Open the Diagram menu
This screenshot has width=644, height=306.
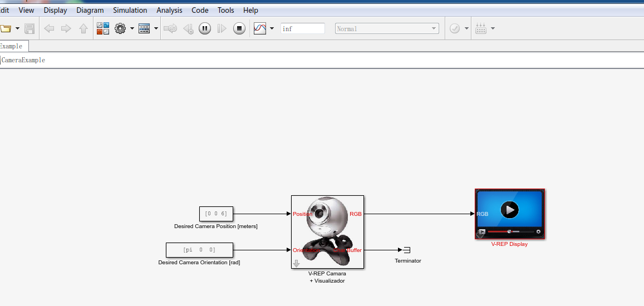(x=90, y=10)
